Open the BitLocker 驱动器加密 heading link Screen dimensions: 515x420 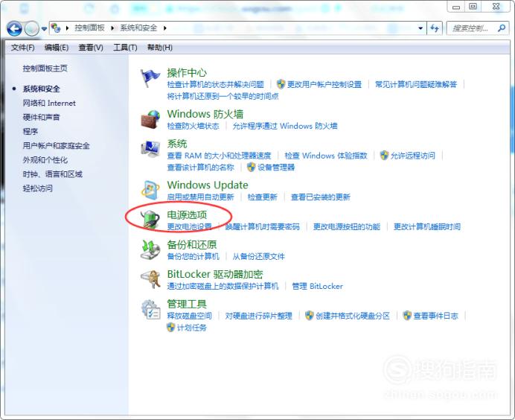(215, 274)
